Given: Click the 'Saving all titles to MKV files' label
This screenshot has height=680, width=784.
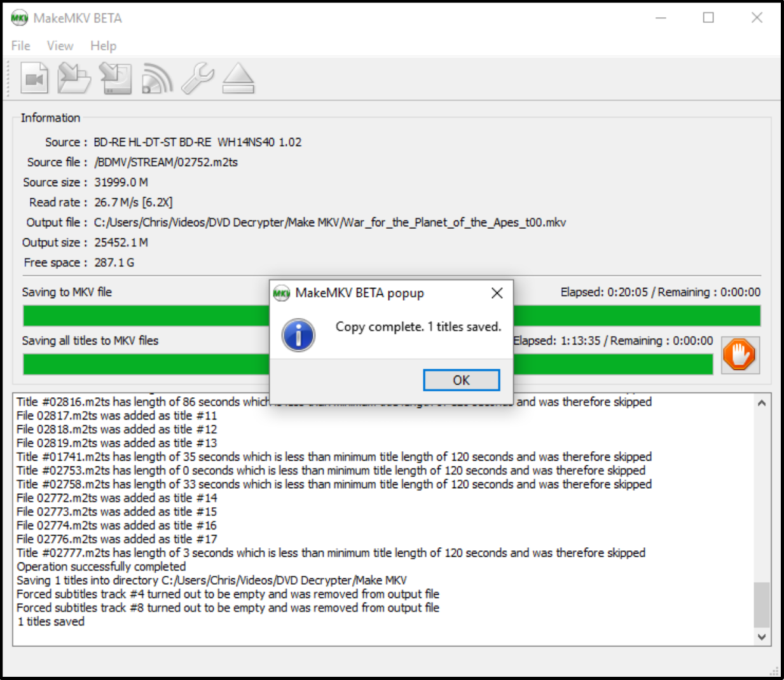Looking at the screenshot, I should coord(90,341).
